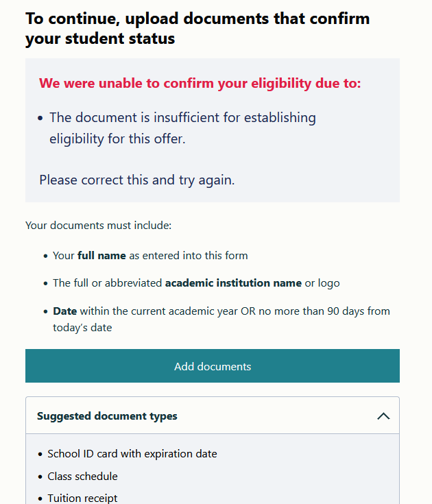Click the bold 'full name' text
The image size is (432, 504).
pos(101,256)
